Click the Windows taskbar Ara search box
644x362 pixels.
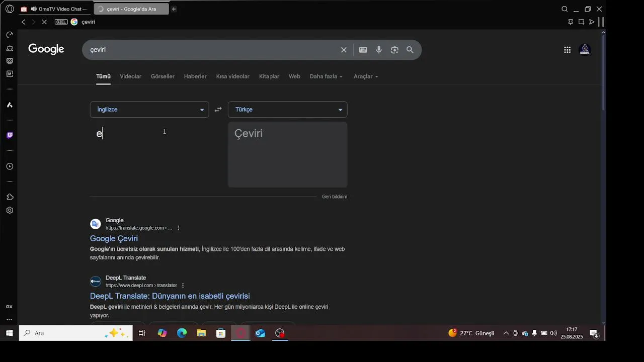(x=76, y=333)
